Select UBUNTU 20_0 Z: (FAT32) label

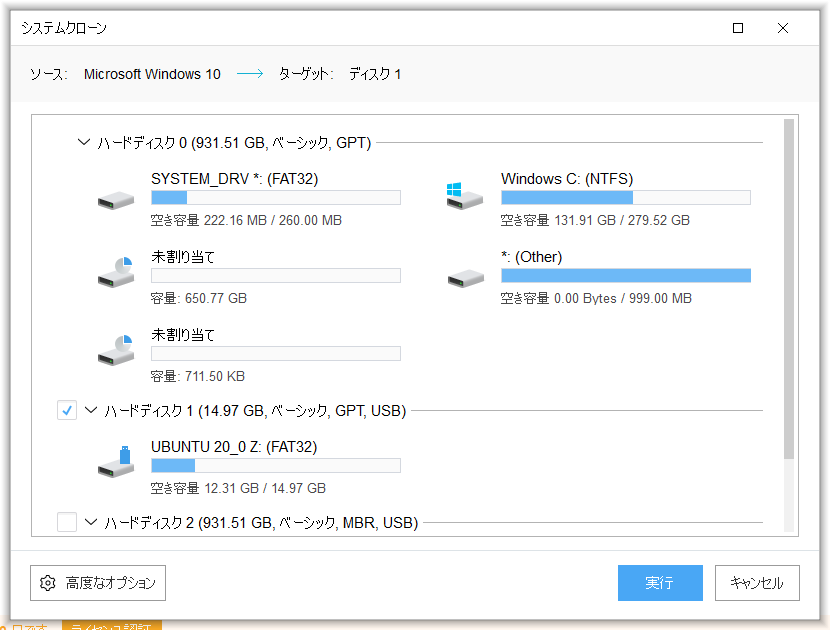coord(234,447)
